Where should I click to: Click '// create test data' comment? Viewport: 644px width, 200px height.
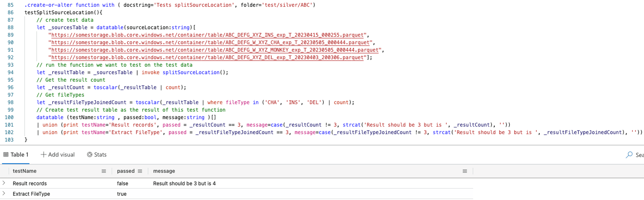(65, 20)
